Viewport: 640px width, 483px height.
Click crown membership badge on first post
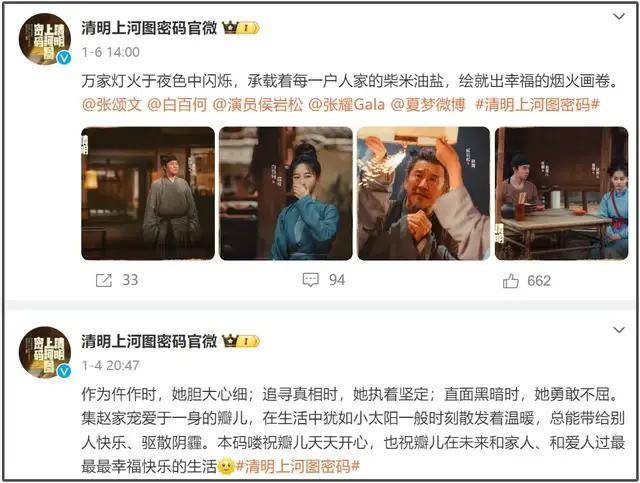tap(241, 28)
